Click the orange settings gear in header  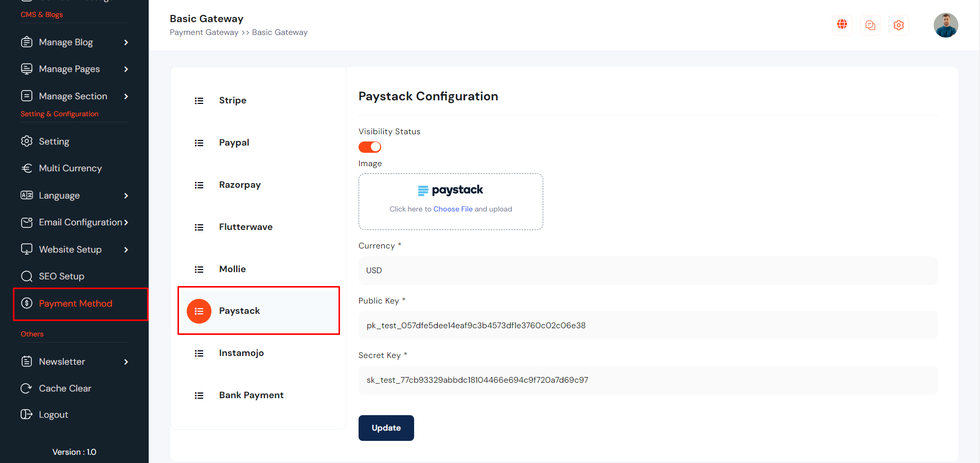click(899, 25)
